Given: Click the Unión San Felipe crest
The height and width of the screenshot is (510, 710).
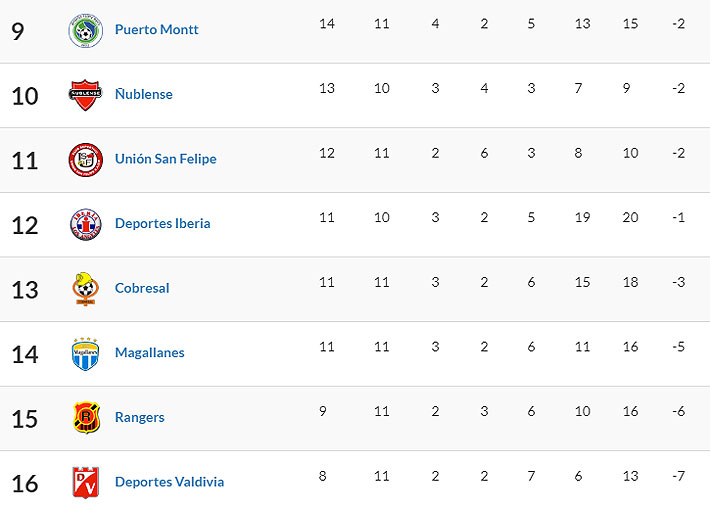Looking at the screenshot, I should pos(85,159).
